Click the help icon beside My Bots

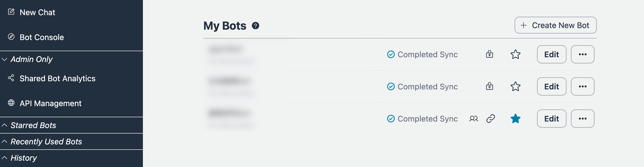[255, 26]
